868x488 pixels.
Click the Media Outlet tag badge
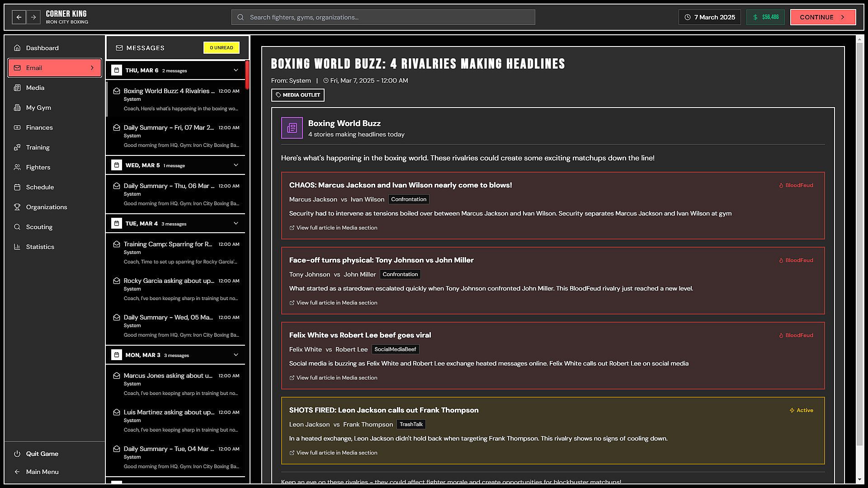pos(297,95)
